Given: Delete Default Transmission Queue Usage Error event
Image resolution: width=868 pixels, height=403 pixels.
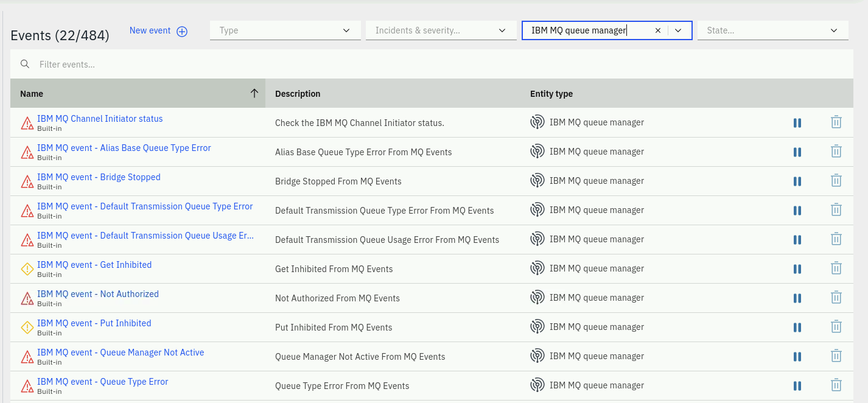Looking at the screenshot, I should [836, 239].
